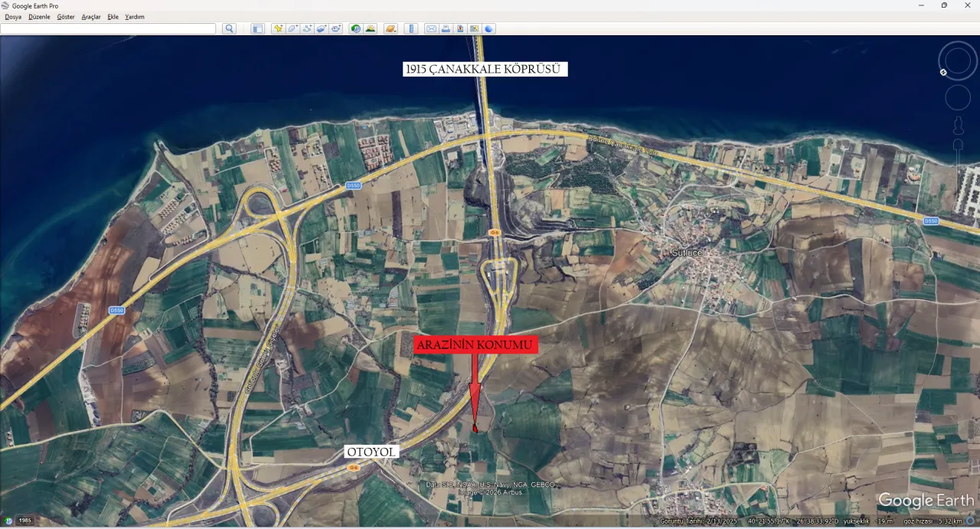Click the search magnifier button
This screenshot has width=980, height=529.
click(229, 29)
